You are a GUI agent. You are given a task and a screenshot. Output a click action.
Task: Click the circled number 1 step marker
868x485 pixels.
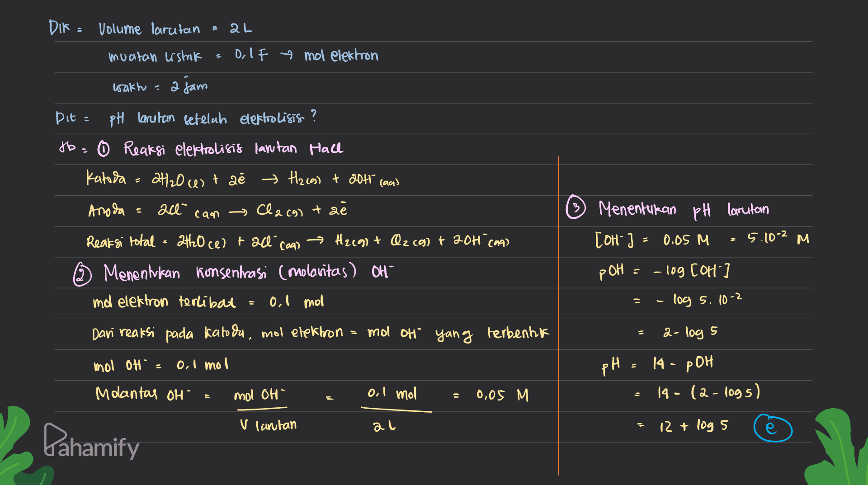(x=103, y=150)
